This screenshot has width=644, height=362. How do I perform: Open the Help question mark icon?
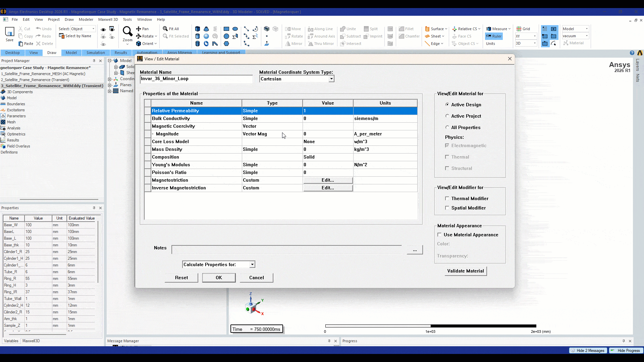(x=632, y=53)
